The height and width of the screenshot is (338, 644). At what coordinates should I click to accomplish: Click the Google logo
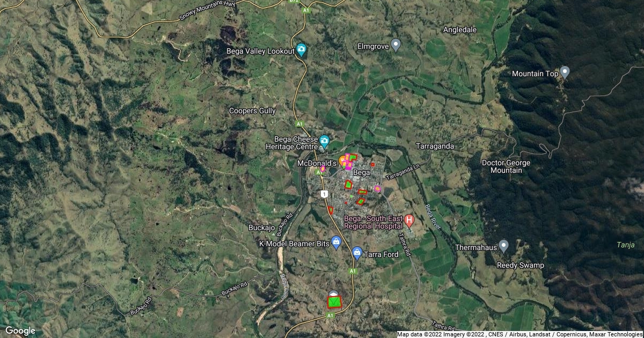(x=20, y=330)
